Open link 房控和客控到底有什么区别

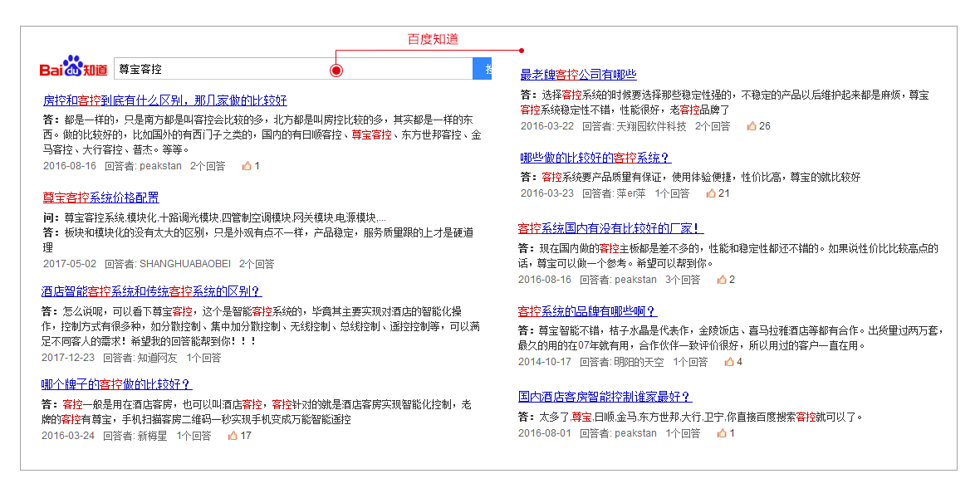(x=165, y=100)
